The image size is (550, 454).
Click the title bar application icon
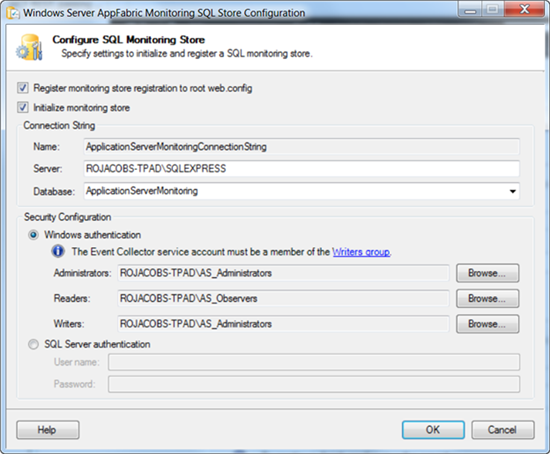tap(13, 13)
